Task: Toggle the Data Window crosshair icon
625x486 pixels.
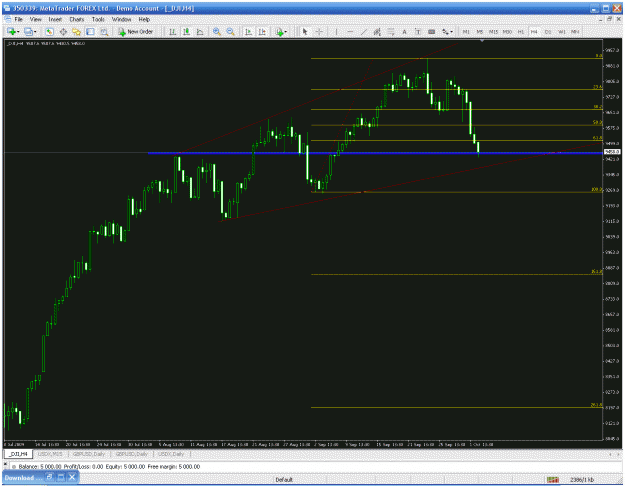Action: pyautogui.click(x=63, y=31)
